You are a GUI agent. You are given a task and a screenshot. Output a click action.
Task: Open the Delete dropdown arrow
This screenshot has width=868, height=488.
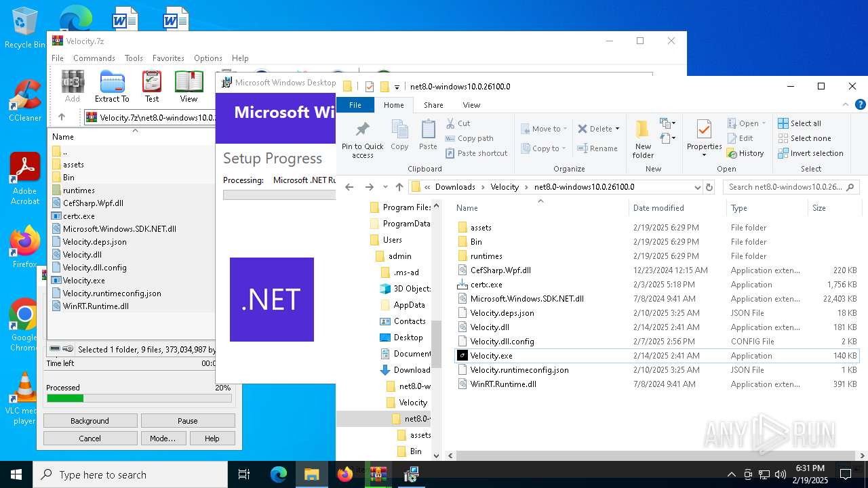[x=617, y=129]
